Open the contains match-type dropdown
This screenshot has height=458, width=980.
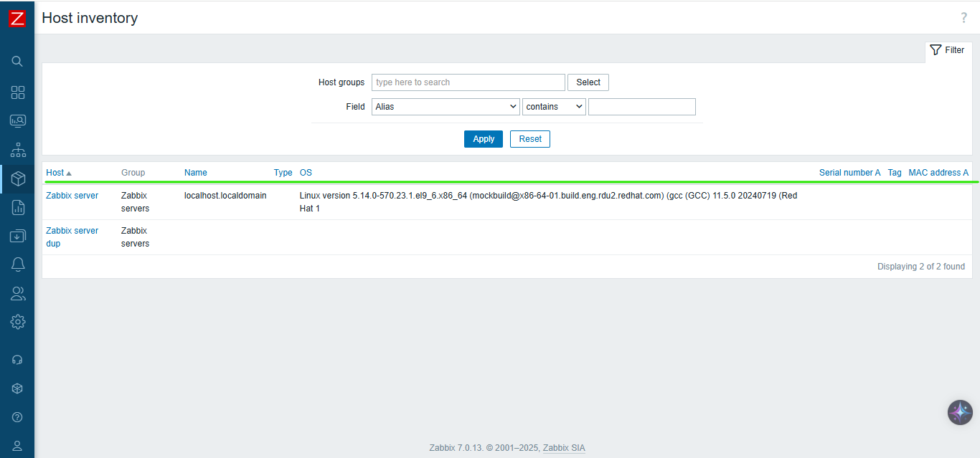pos(555,107)
